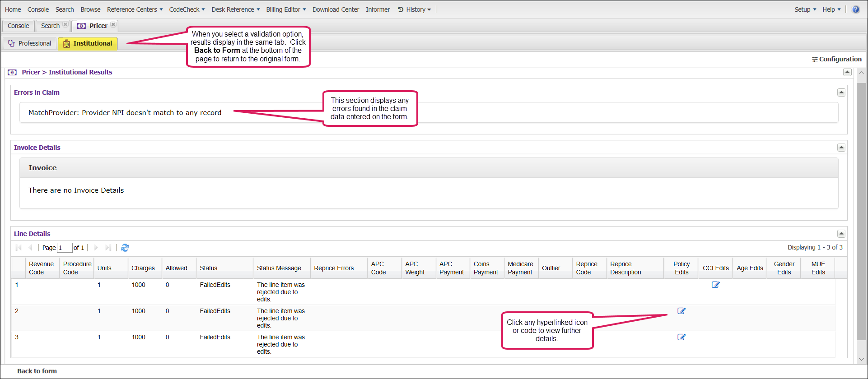Open the Configuration settings
This screenshot has height=379, width=868.
tap(836, 59)
